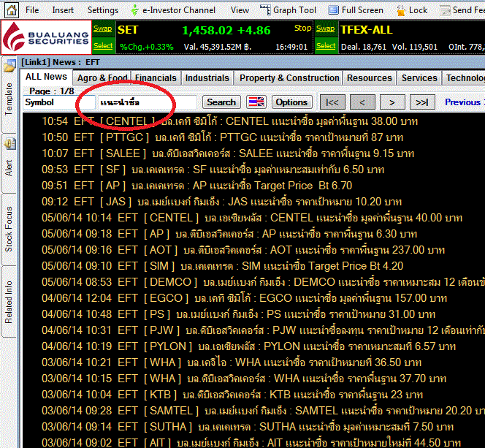The image size is (485, 448).
Task: Go to first page with |<< button
Action: [332, 102]
